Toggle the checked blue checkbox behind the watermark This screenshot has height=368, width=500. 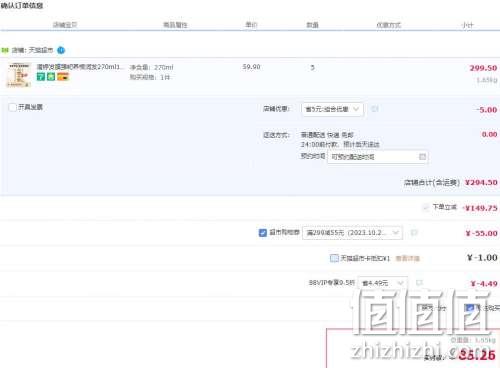tap(470, 308)
